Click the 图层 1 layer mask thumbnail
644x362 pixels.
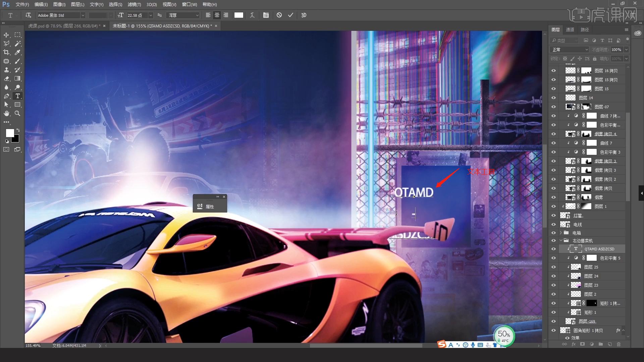click(586, 206)
